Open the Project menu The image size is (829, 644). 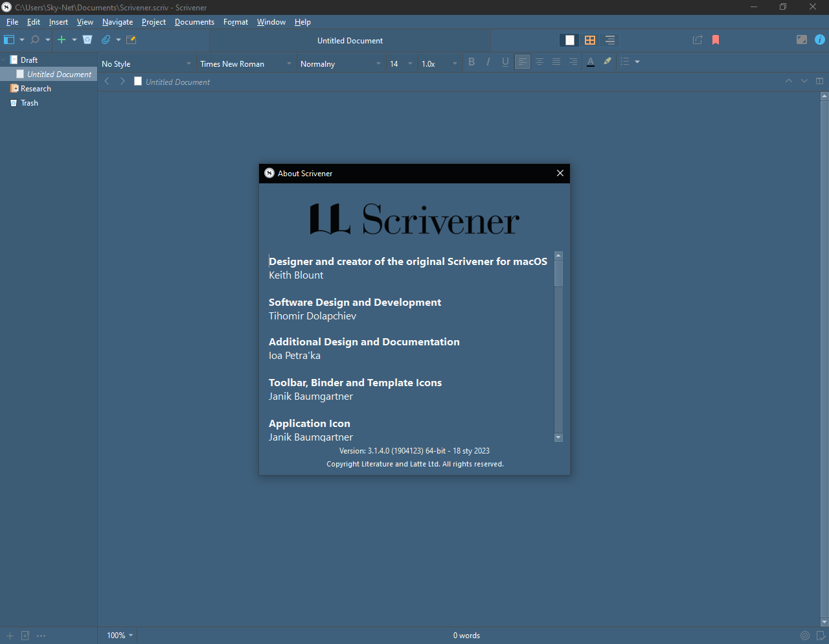click(x=153, y=21)
